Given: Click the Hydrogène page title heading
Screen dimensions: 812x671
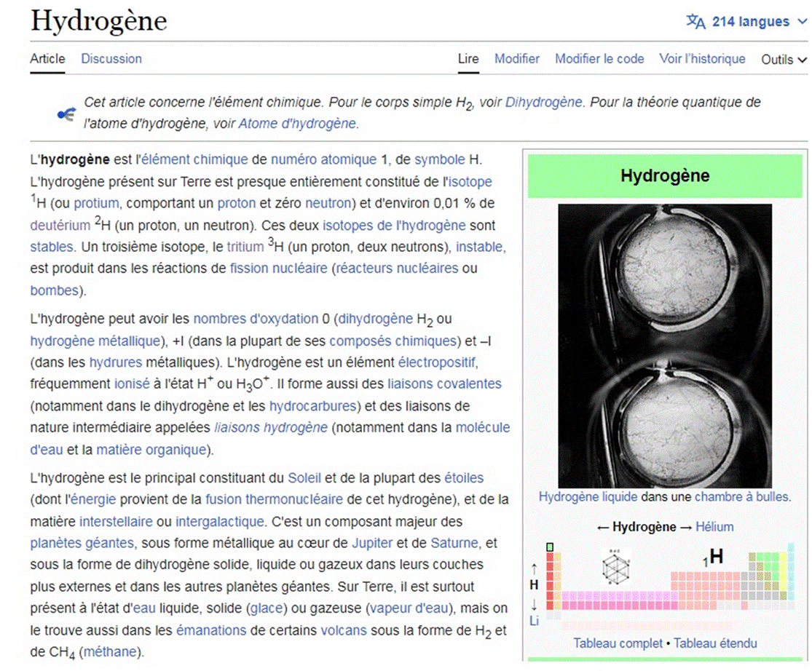Looking at the screenshot, I should pyautogui.click(x=99, y=21).
